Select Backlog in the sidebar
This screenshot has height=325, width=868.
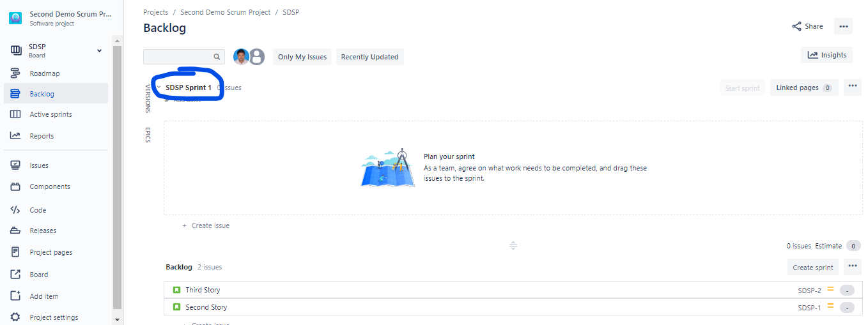(x=56, y=94)
